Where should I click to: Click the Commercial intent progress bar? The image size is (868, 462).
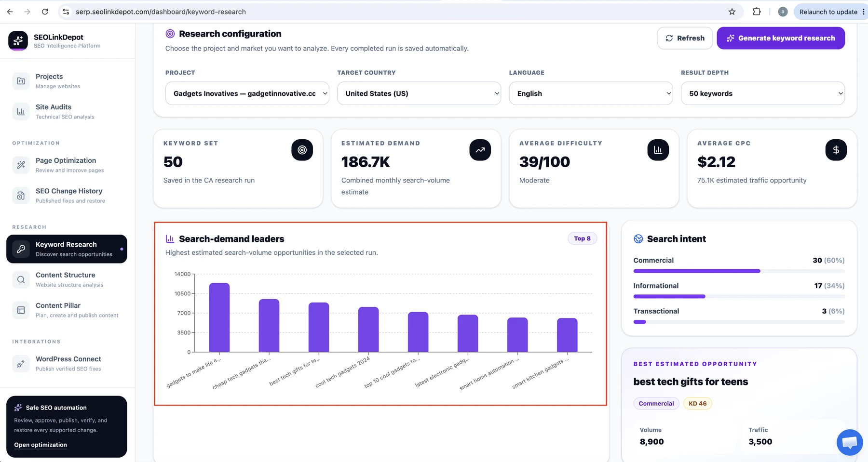tap(739, 271)
